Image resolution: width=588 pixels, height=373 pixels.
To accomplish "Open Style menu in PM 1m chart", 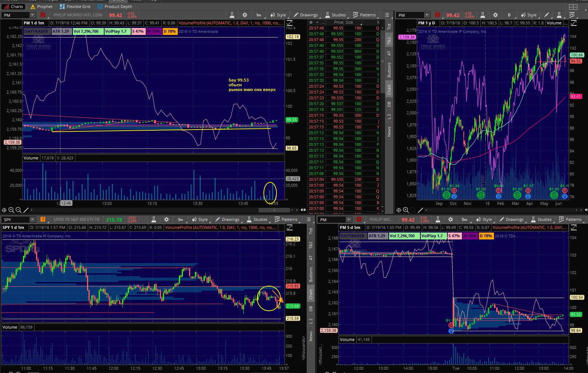I will 278,15.
